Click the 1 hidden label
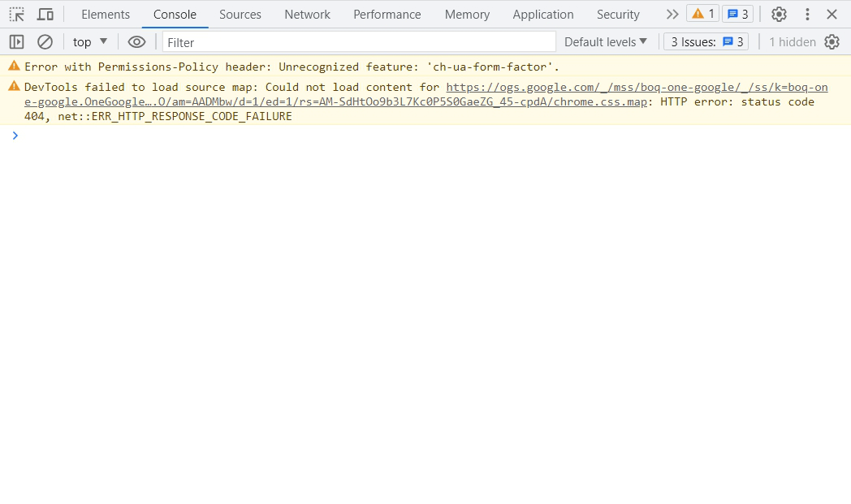Image resolution: width=851 pixels, height=504 pixels. [x=793, y=41]
